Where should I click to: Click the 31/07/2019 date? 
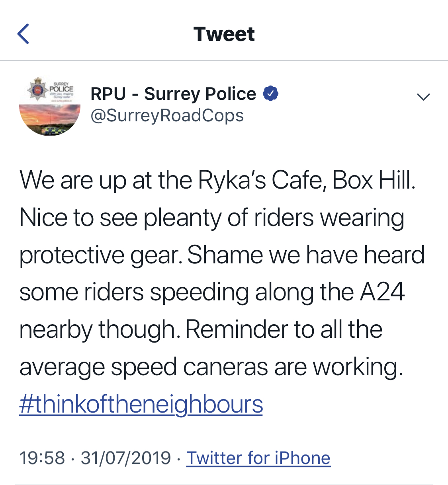[126, 458]
